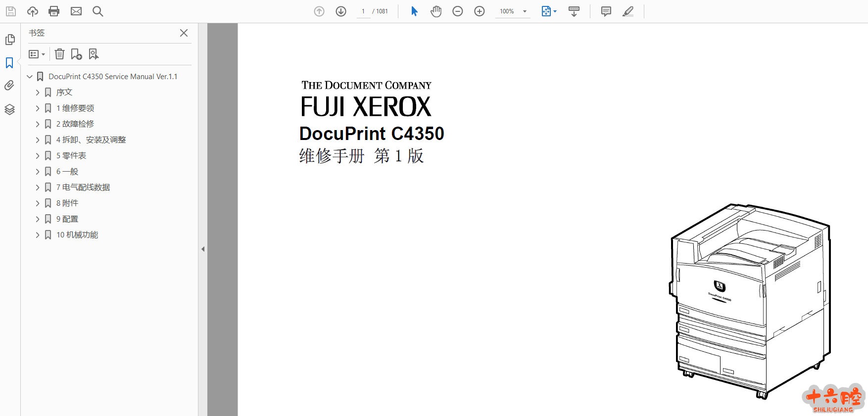This screenshot has width=868, height=416.
Task: Click the zoom out minus icon
Action: click(458, 11)
